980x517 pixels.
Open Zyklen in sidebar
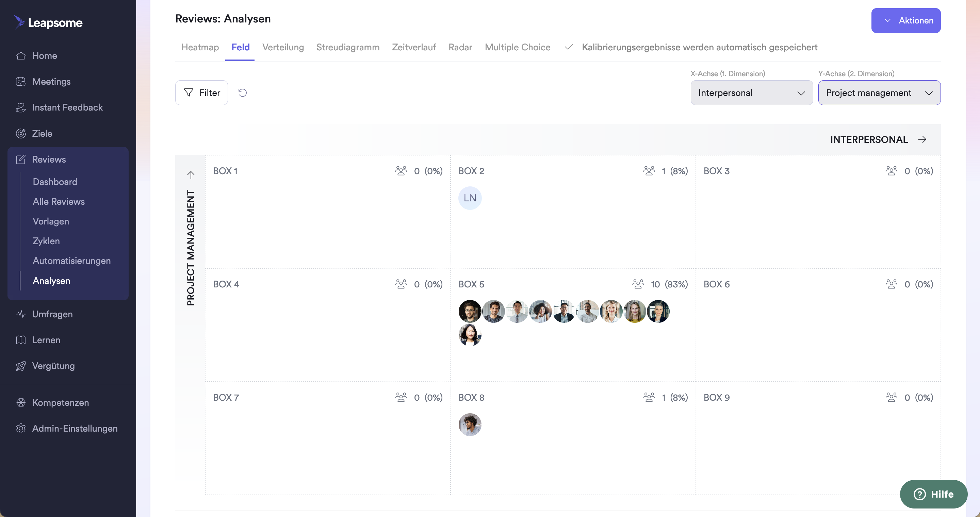(46, 241)
